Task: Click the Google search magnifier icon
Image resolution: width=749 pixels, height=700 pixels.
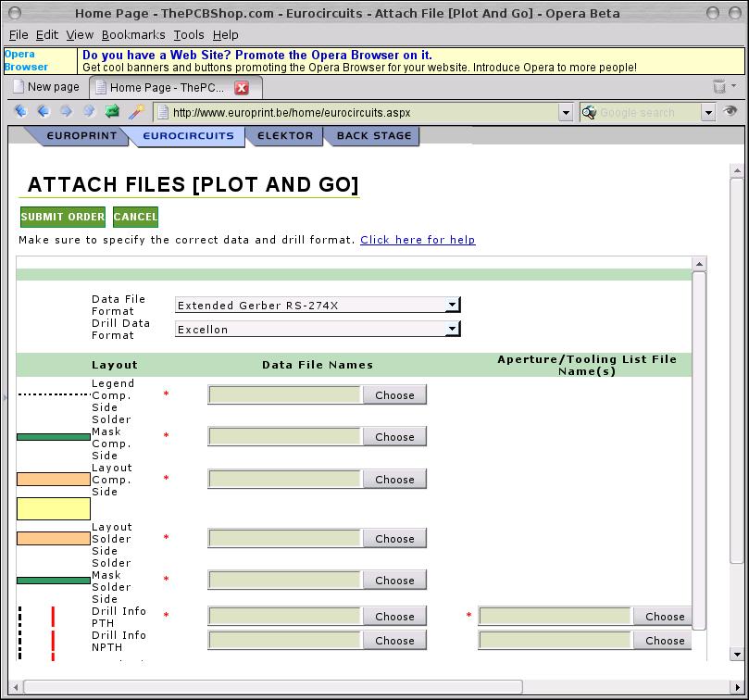Action: point(589,112)
